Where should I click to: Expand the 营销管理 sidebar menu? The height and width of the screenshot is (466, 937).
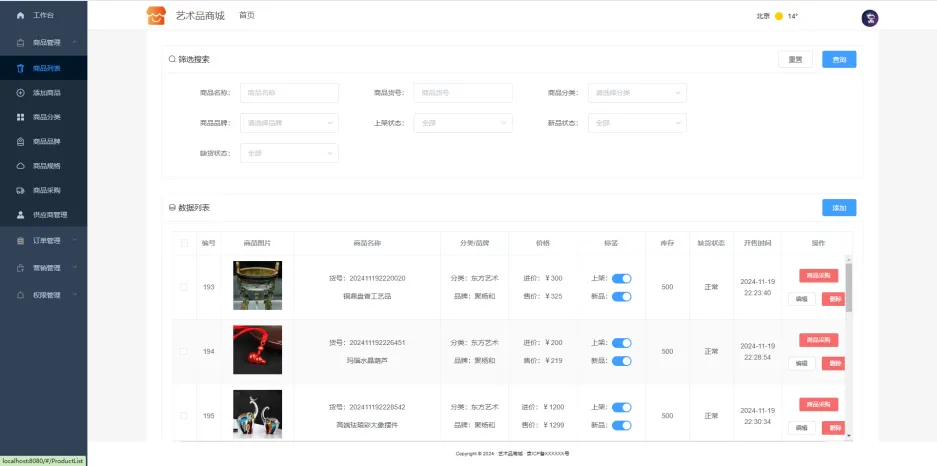coord(43,268)
